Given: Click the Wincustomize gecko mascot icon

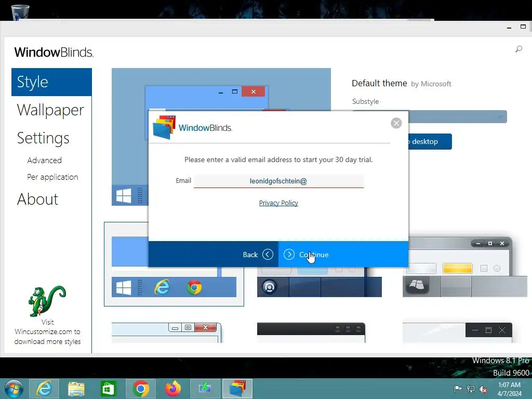Looking at the screenshot, I should pos(47,301).
